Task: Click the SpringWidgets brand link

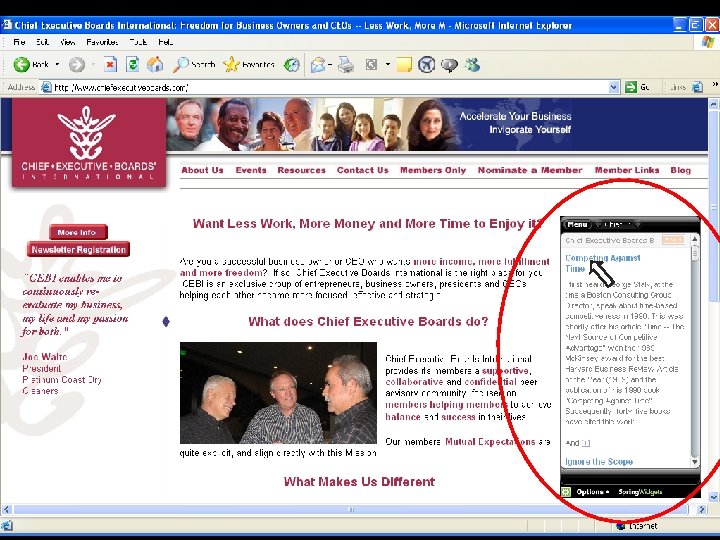Action: click(x=640, y=492)
